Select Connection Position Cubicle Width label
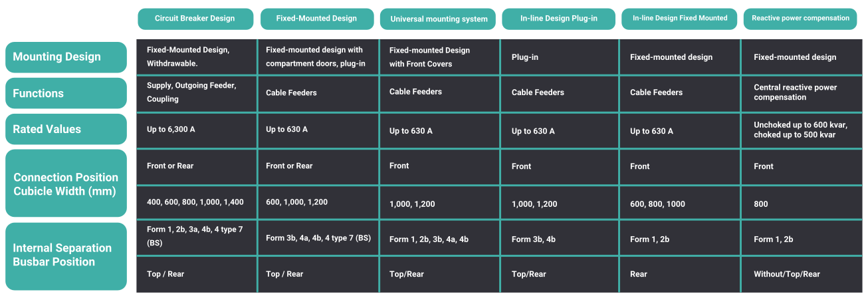 point(66,184)
